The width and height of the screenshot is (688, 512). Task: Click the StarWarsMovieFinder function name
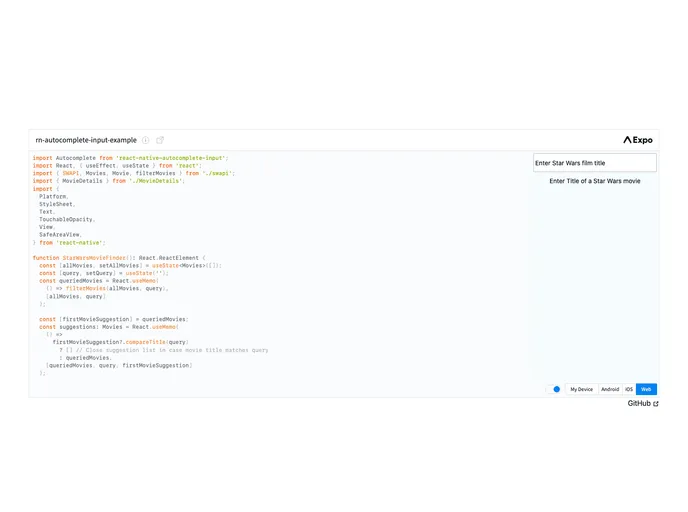94,258
